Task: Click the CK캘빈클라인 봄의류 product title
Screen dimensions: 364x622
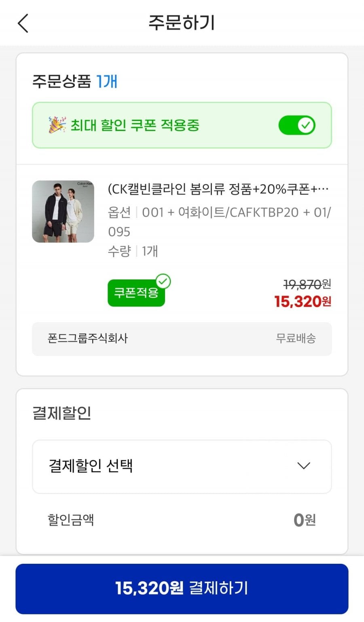Action: click(x=218, y=189)
